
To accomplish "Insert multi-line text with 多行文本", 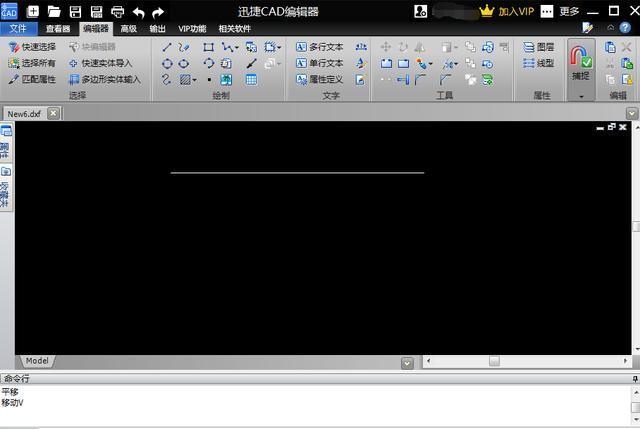I will click(320, 47).
